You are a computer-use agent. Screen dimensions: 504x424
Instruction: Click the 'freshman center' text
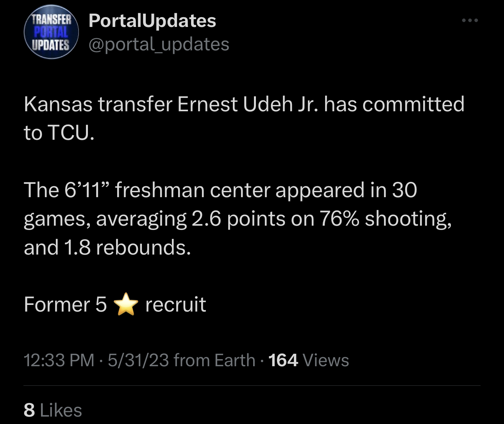pyautogui.click(x=193, y=191)
